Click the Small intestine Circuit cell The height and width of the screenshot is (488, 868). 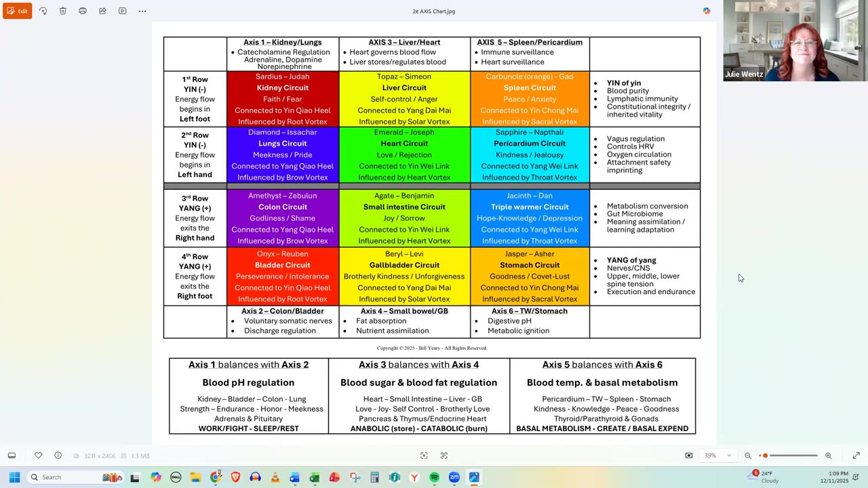[x=404, y=218]
